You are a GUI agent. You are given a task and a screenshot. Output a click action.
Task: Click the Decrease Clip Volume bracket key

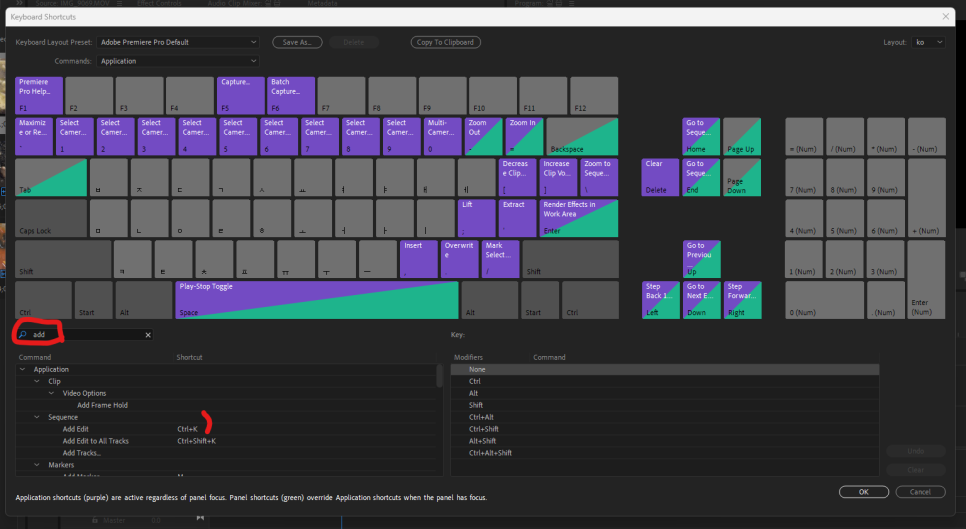[x=518, y=177]
